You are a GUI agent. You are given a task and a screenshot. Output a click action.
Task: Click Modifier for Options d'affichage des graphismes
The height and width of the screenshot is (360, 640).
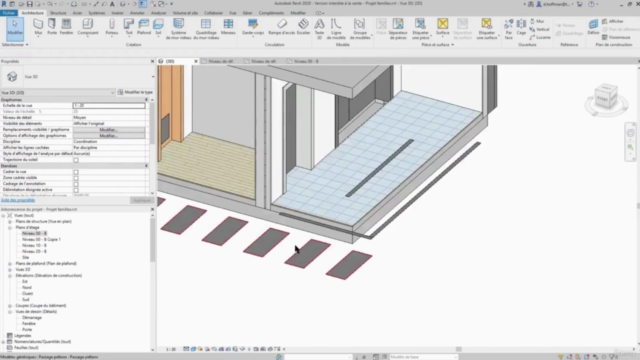109,136
